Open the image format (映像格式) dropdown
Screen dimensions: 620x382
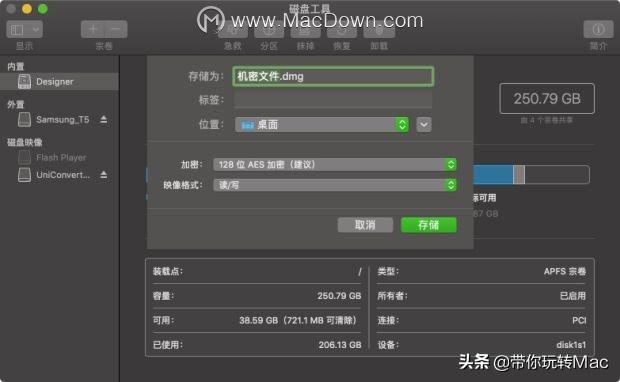pos(335,185)
